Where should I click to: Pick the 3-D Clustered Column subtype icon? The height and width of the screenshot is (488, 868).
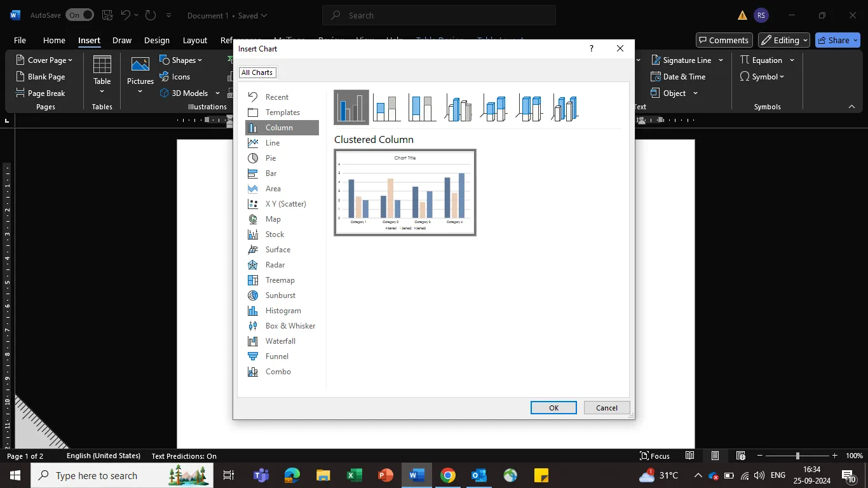[458, 107]
